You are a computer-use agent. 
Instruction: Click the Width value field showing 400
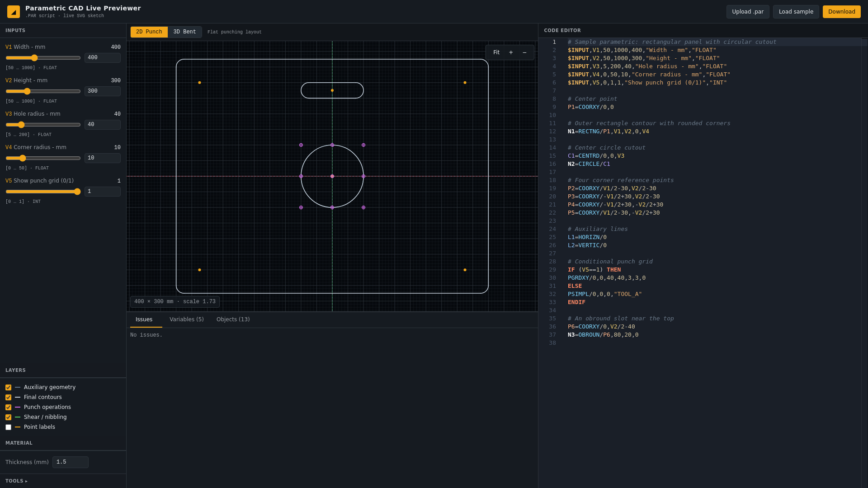pos(103,58)
